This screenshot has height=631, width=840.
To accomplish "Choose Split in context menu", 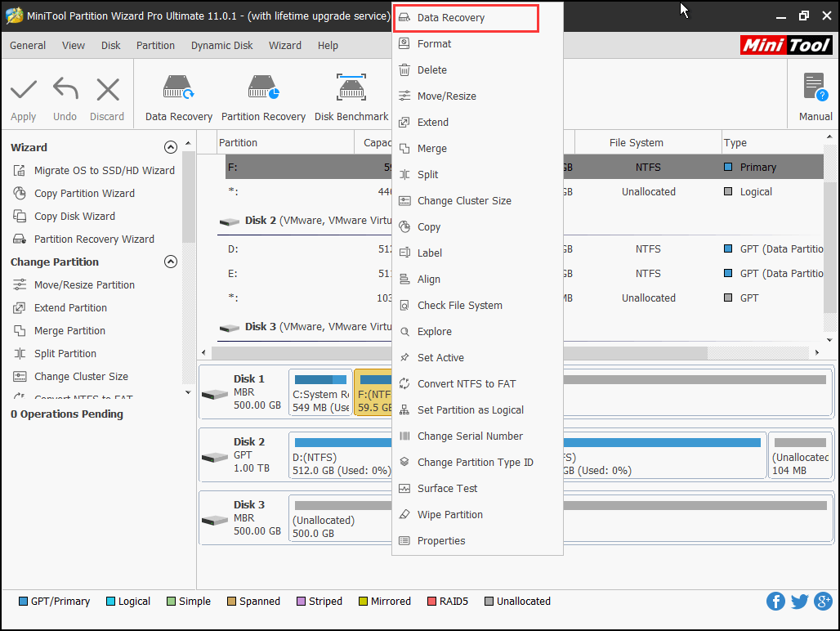I will pos(477,175).
